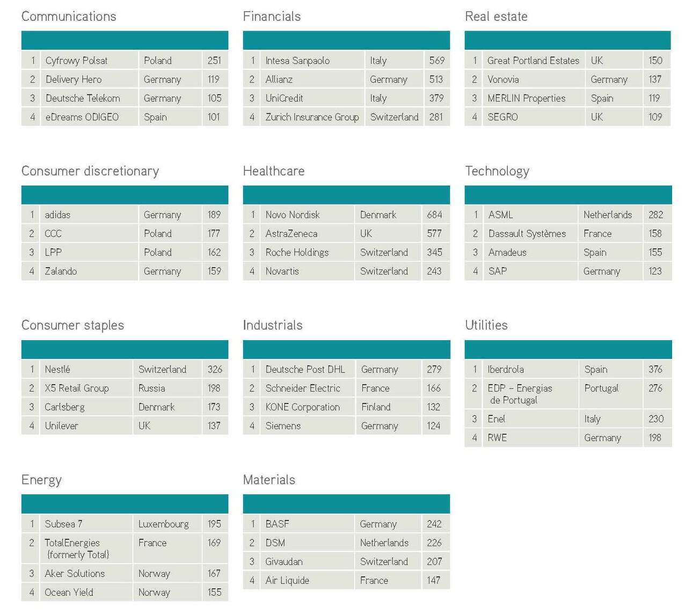Image resolution: width=693 pixels, height=616 pixels.
Task: Click the Materials section heading
Action: pos(269,480)
